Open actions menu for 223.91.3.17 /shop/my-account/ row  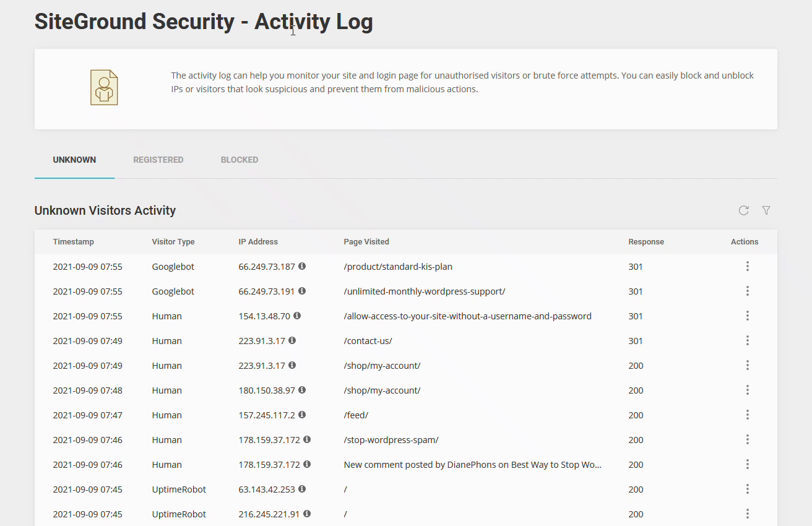click(x=748, y=365)
